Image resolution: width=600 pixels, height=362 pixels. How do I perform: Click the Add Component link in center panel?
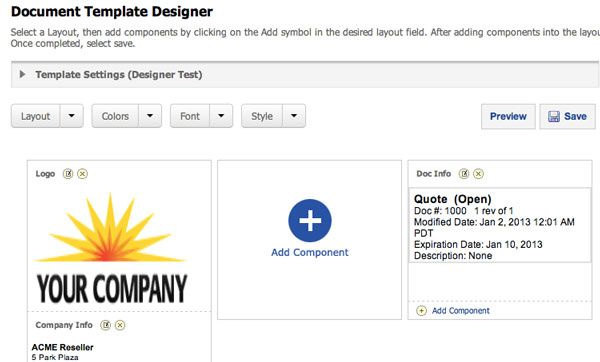pos(310,253)
